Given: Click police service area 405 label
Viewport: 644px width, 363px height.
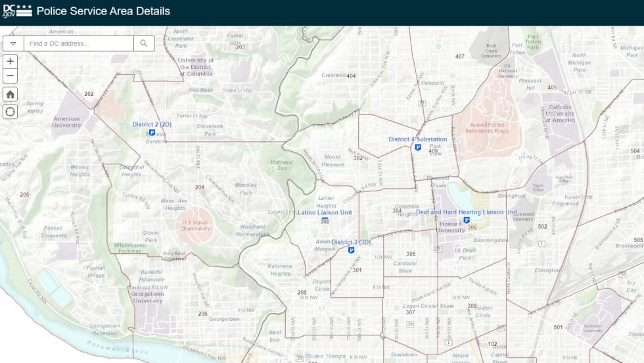Looking at the screenshot, I should click(x=552, y=87).
